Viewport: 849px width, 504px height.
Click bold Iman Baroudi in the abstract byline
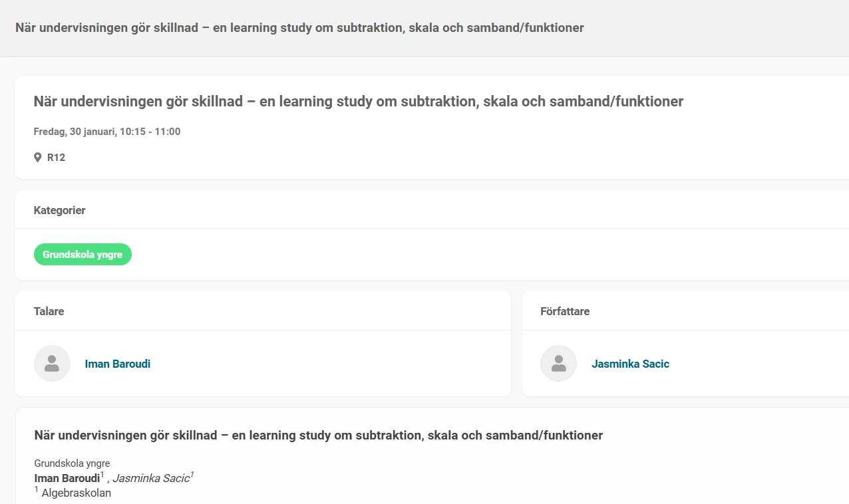tap(67, 479)
